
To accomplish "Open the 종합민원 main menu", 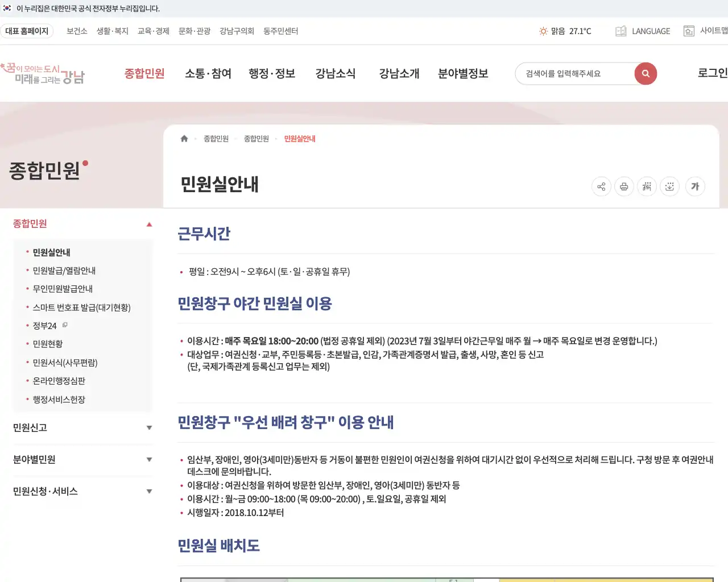I will [144, 73].
